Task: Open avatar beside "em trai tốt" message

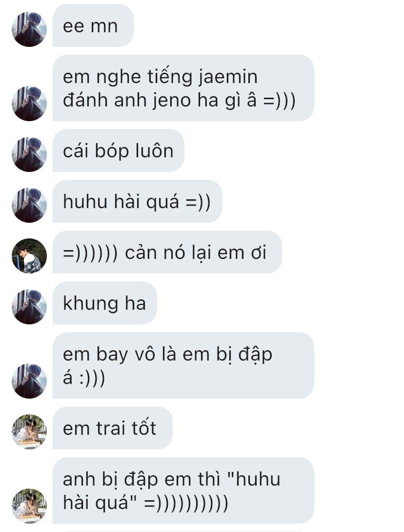Action: pyautogui.click(x=29, y=431)
